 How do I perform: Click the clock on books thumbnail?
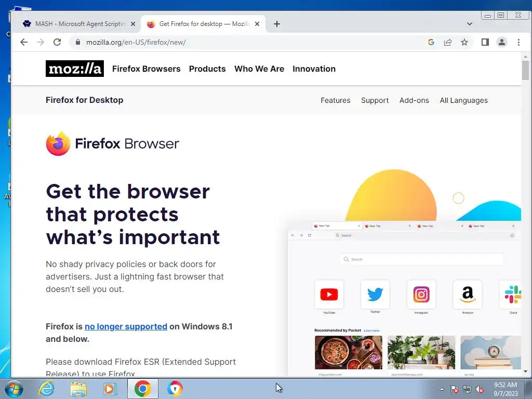[x=490, y=353]
